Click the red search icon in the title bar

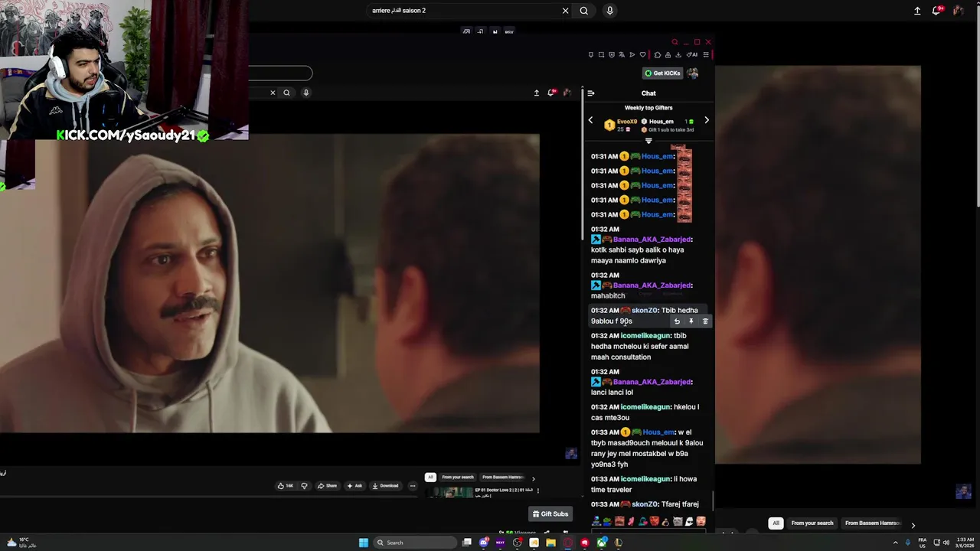(x=675, y=42)
